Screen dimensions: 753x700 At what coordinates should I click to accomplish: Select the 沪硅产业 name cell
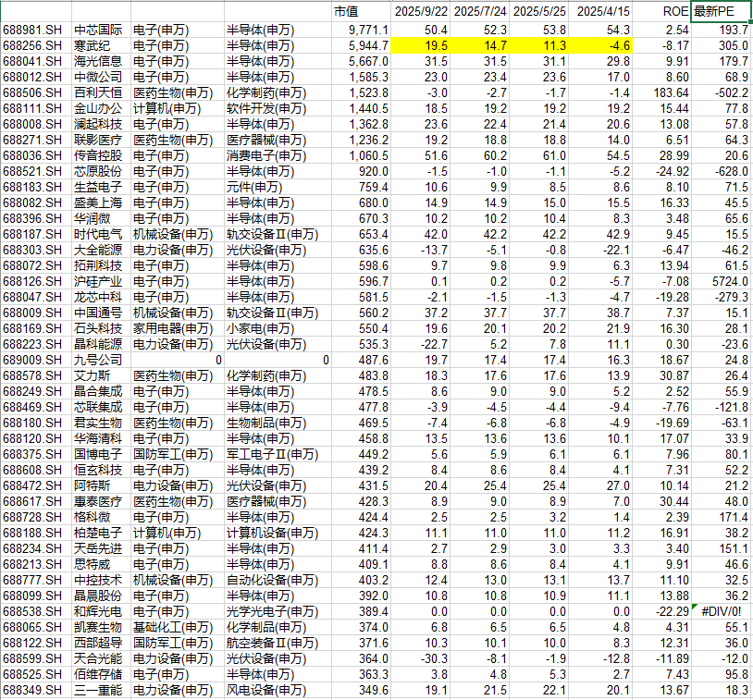click(101, 281)
